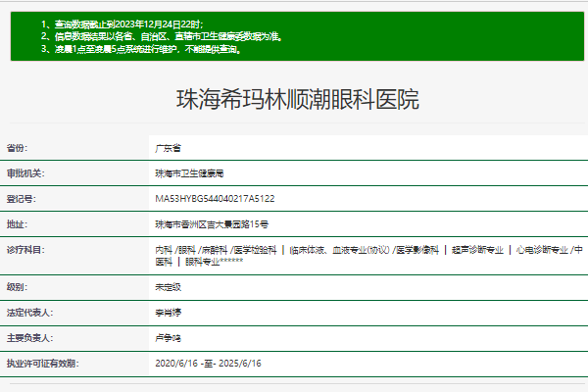Click the 地址 label
Image resolution: width=588 pixels, height=392 pixels.
coord(17,224)
